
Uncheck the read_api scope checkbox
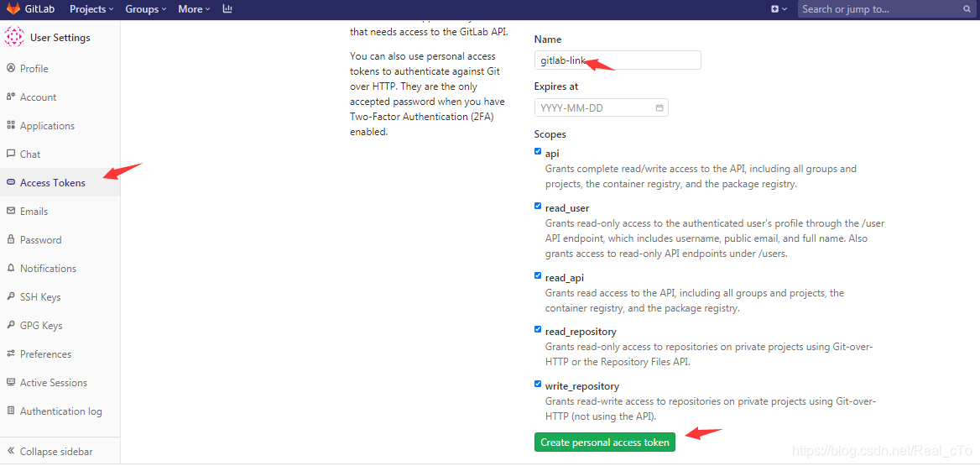[x=538, y=275]
